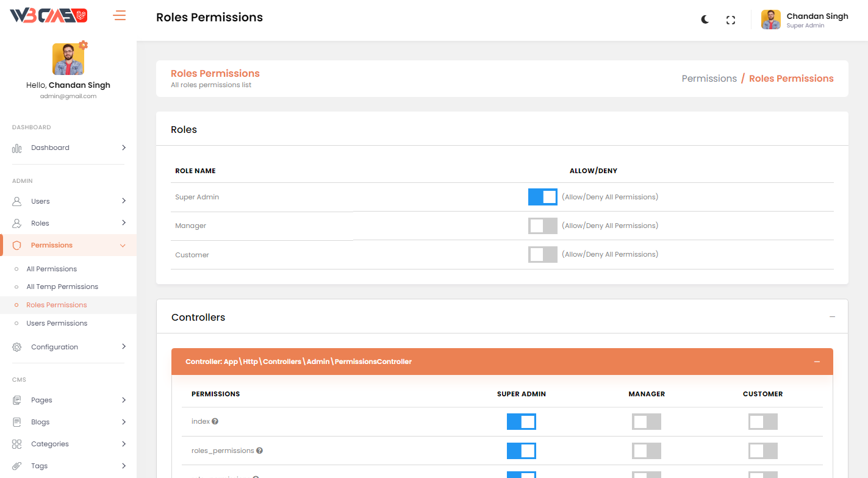Toggle Super Admin allow all permissions switch

[542, 197]
